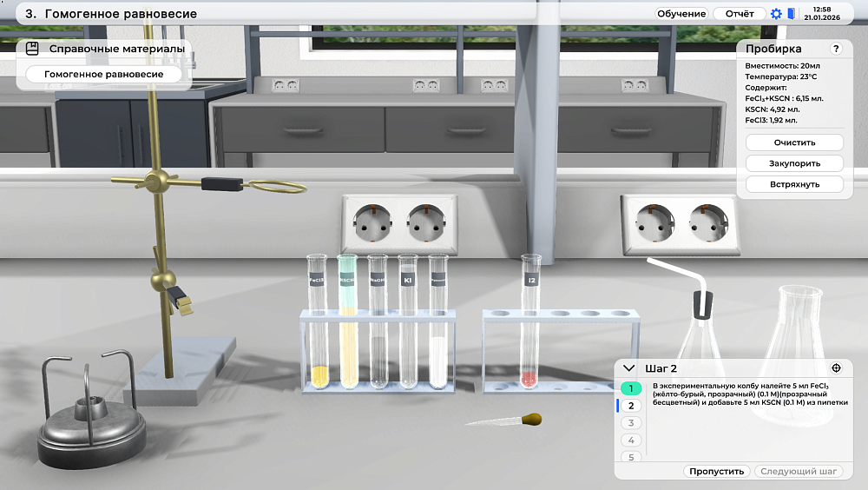Select the I2 test tube with red liquid
The height and width of the screenshot is (490, 868).
(529, 321)
